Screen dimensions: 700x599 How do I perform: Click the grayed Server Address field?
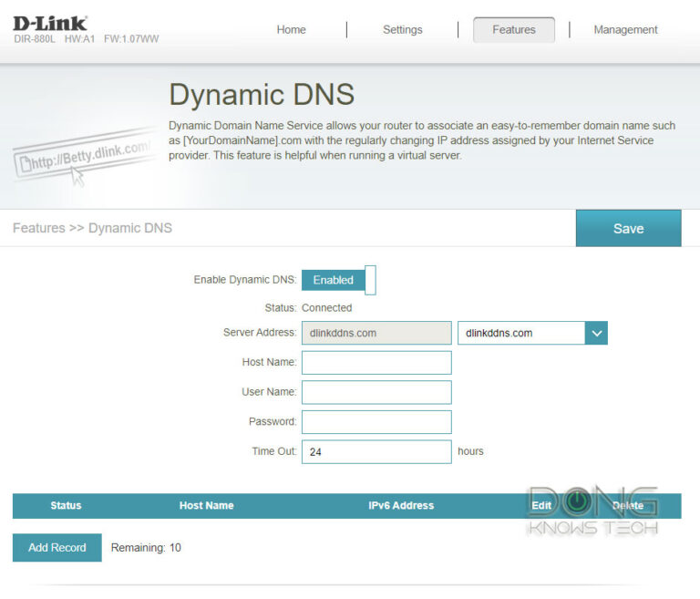(x=376, y=333)
